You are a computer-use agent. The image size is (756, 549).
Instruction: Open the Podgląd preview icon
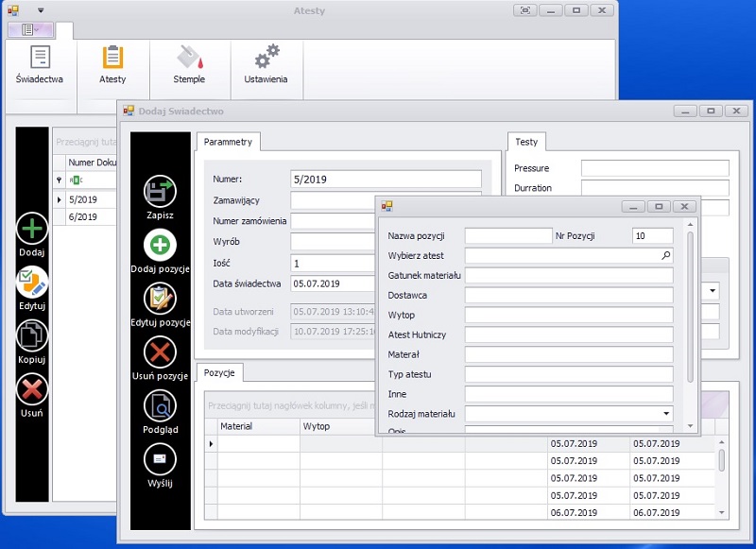pyautogui.click(x=160, y=406)
